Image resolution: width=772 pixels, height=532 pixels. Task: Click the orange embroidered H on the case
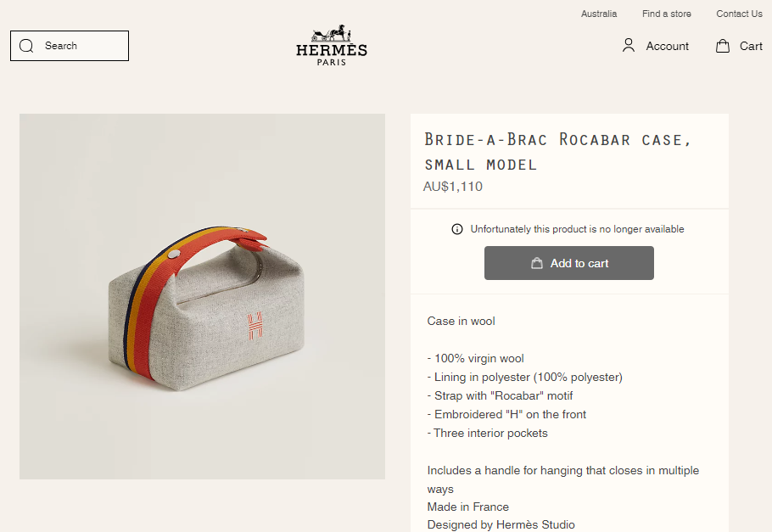click(x=255, y=327)
